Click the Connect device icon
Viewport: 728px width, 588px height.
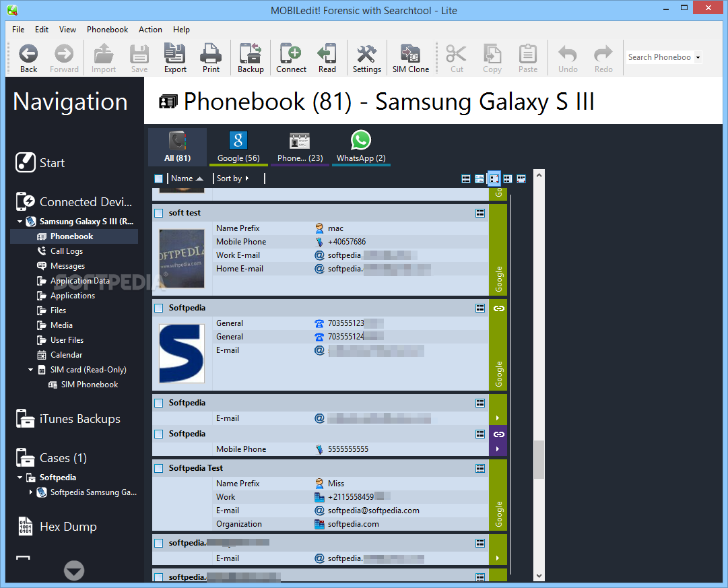coord(291,59)
